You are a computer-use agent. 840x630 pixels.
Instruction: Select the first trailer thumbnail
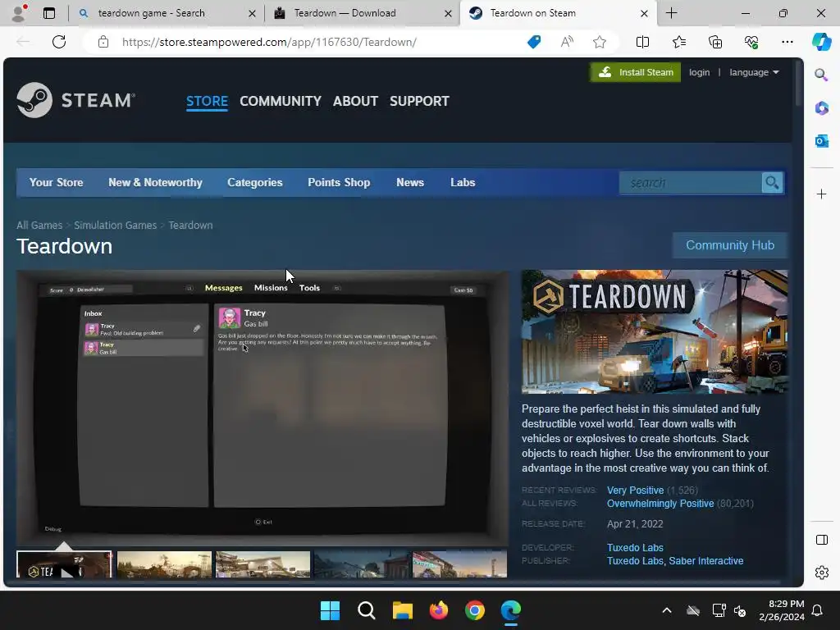pos(64,564)
